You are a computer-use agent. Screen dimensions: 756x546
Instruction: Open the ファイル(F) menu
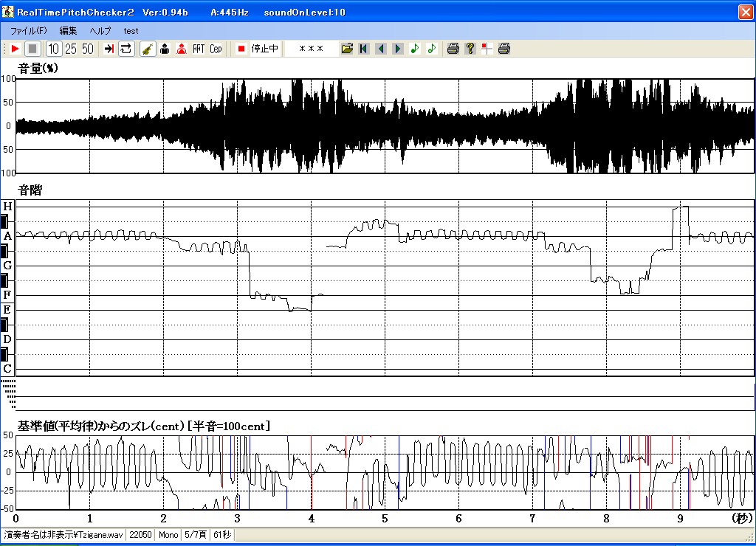29,31
